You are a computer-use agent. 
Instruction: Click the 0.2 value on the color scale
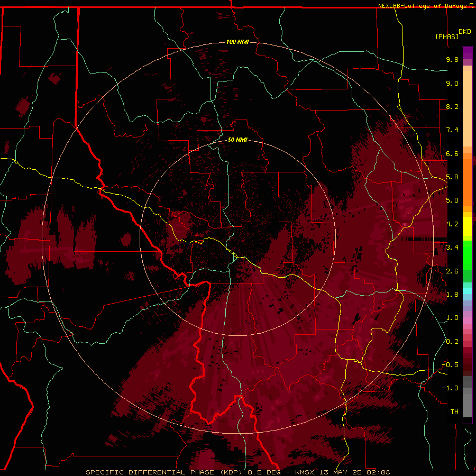tap(452, 341)
